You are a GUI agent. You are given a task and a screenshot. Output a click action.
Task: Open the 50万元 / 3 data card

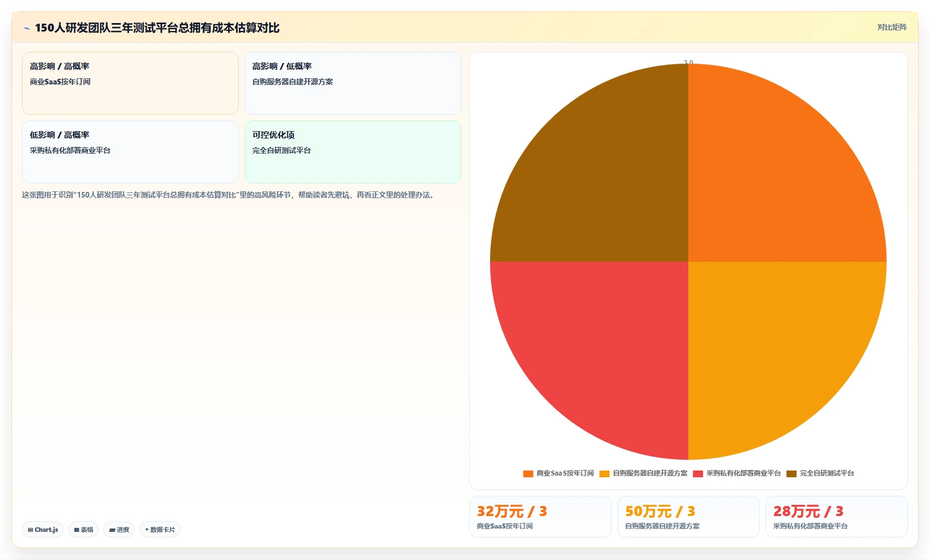pos(688,517)
